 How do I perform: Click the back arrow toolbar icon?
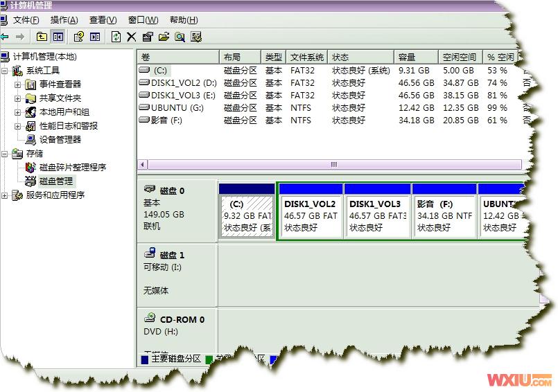tap(5, 37)
